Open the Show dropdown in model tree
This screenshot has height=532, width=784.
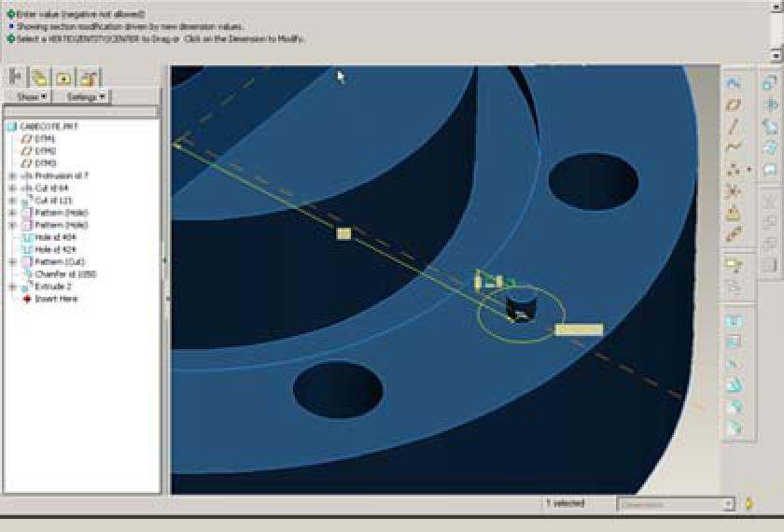coord(31,97)
